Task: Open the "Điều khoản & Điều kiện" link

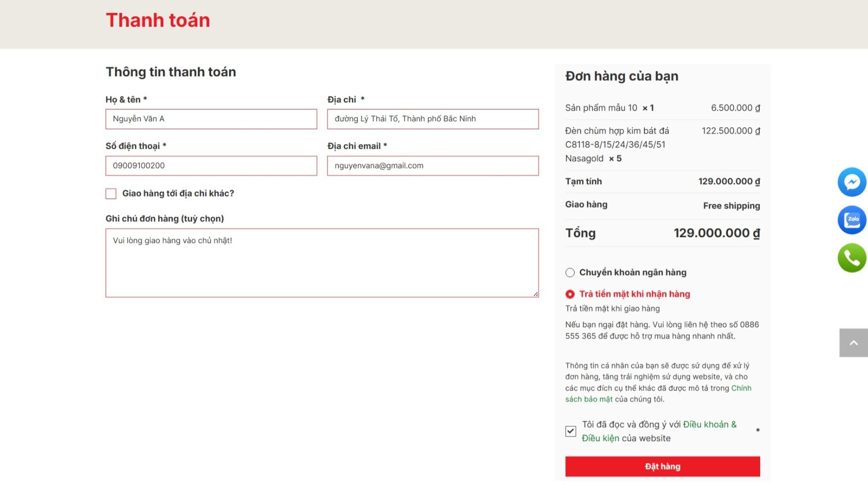Action: coord(659,431)
